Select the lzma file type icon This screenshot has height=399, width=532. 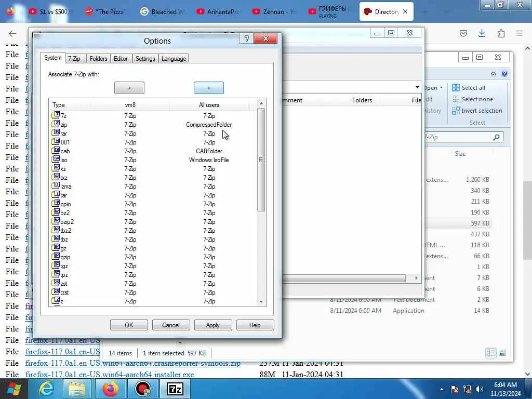tap(56, 186)
